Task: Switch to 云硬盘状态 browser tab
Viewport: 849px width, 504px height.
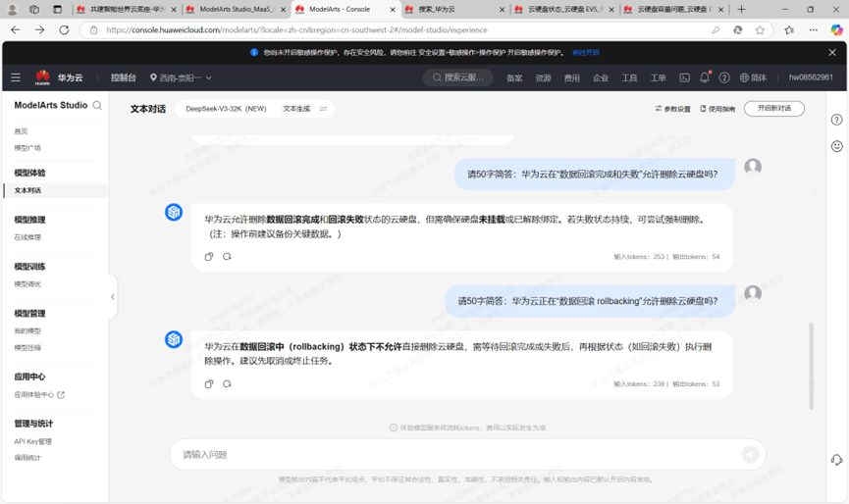Action: pos(563,9)
